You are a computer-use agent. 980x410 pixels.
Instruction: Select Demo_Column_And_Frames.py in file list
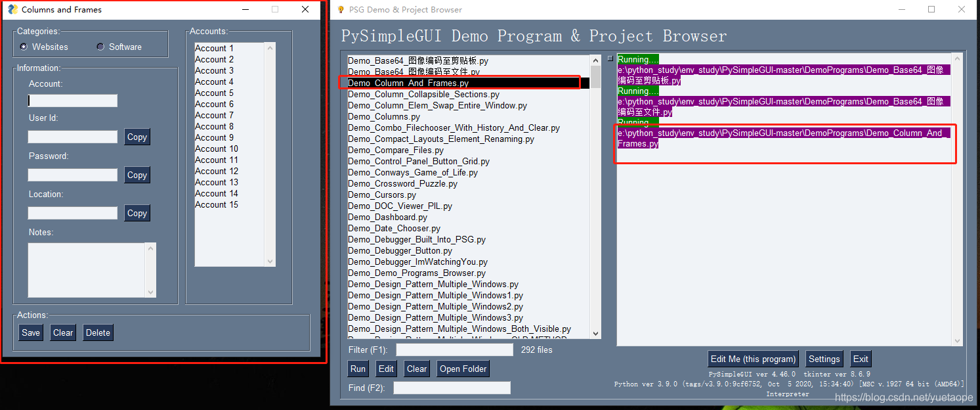coord(468,83)
